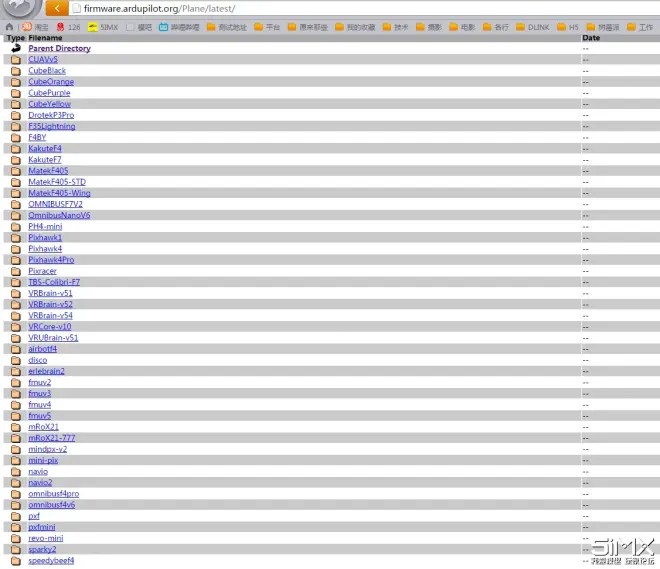Open the VRCore-v10 folder link
The image size is (660, 569).
pyautogui.click(x=50, y=327)
